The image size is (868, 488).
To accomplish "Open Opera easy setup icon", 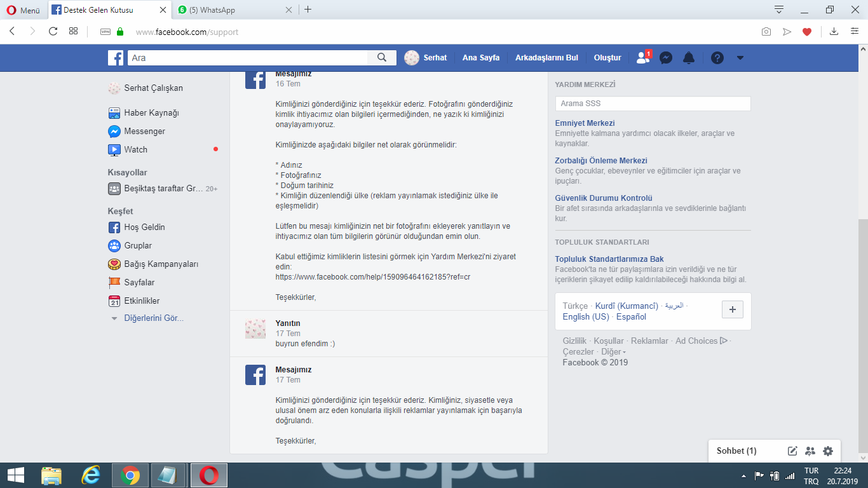I will coord(855,32).
